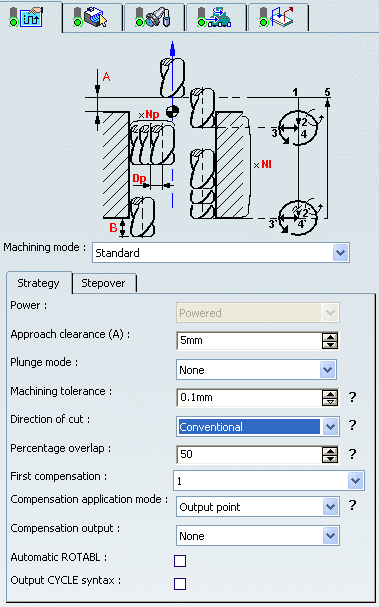Click help icon beside Compensation application mode
Image resolution: width=379 pixels, height=607 pixels.
(352, 505)
